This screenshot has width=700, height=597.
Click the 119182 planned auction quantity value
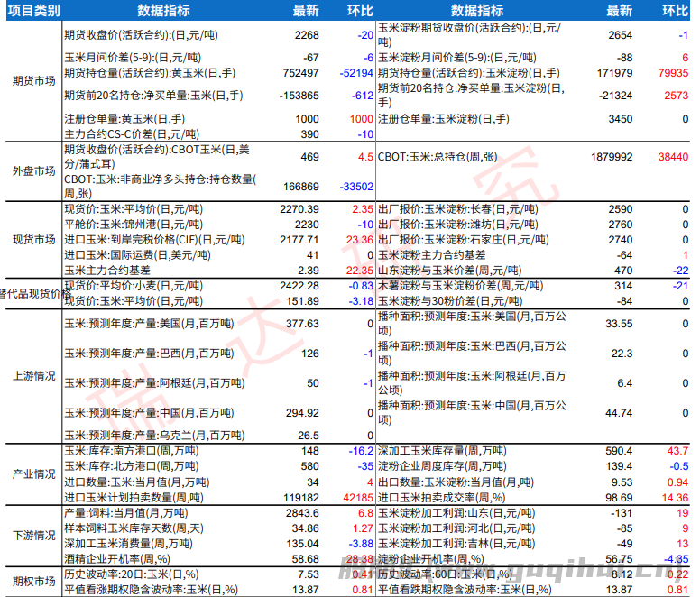pyautogui.click(x=299, y=496)
